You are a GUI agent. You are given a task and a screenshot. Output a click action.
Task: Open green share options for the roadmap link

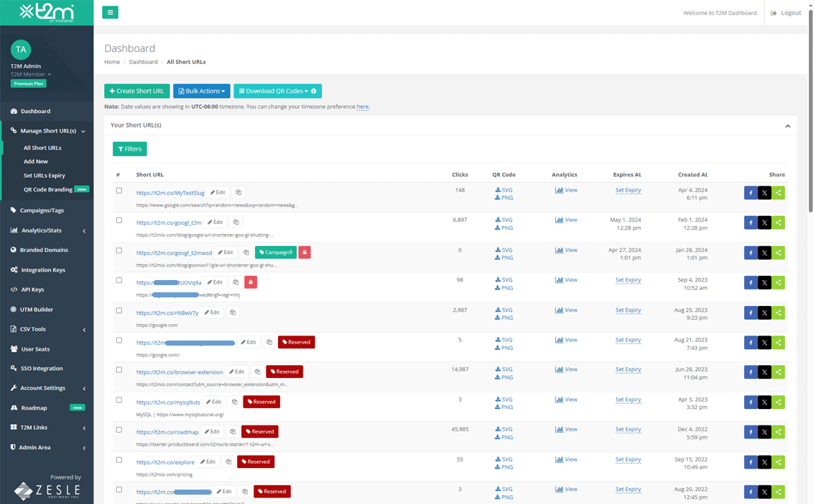tap(778, 431)
